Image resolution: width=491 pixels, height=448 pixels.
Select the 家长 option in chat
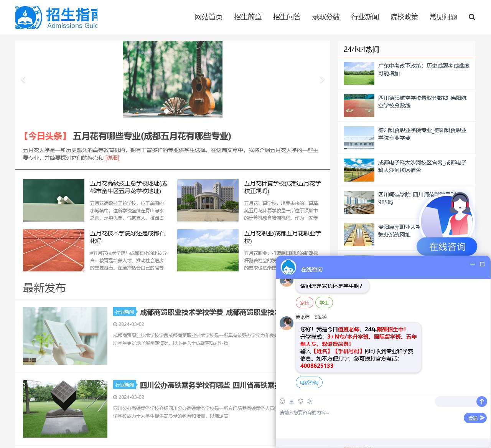click(304, 303)
